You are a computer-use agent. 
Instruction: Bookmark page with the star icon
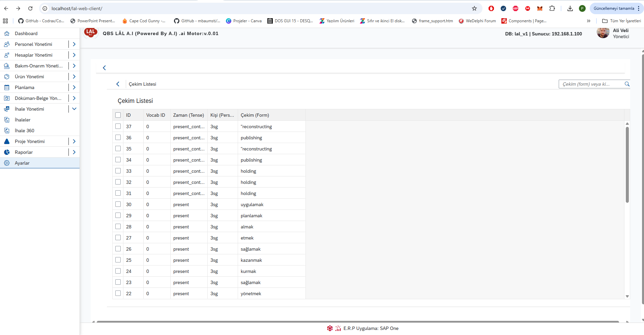(474, 8)
